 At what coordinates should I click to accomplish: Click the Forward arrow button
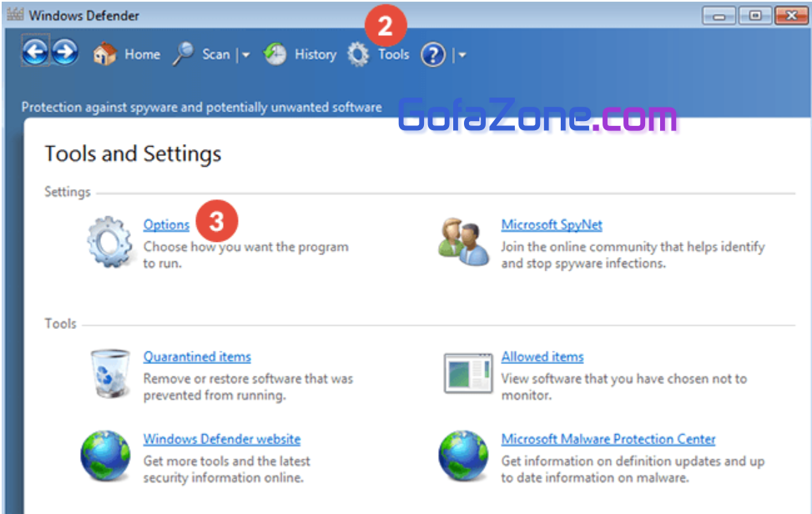coord(65,53)
